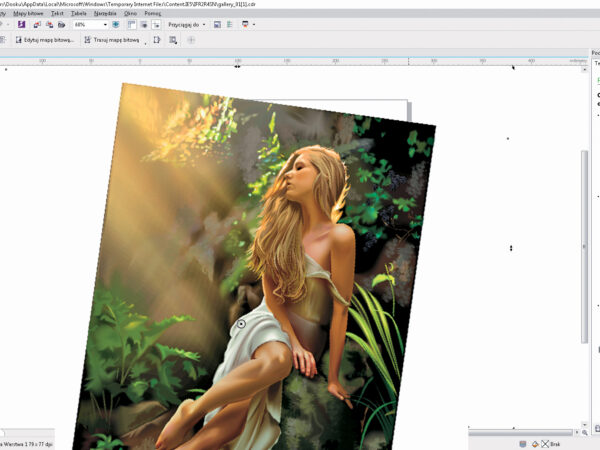600x450 pixels.
Task: Open full-screen preview from toolbar
Action: click(116, 24)
